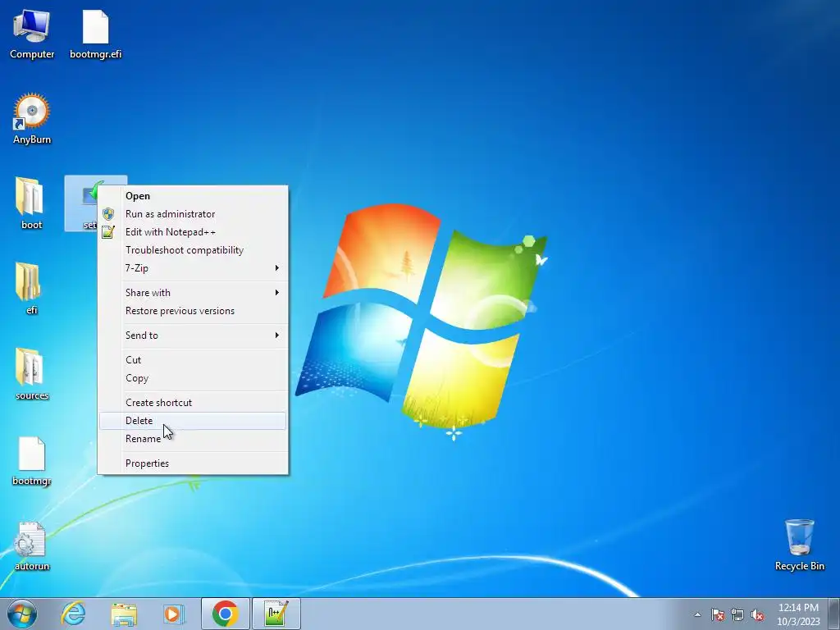Click the muted volume tray icon
Viewport: 840px width, 630px height.
tap(757, 614)
